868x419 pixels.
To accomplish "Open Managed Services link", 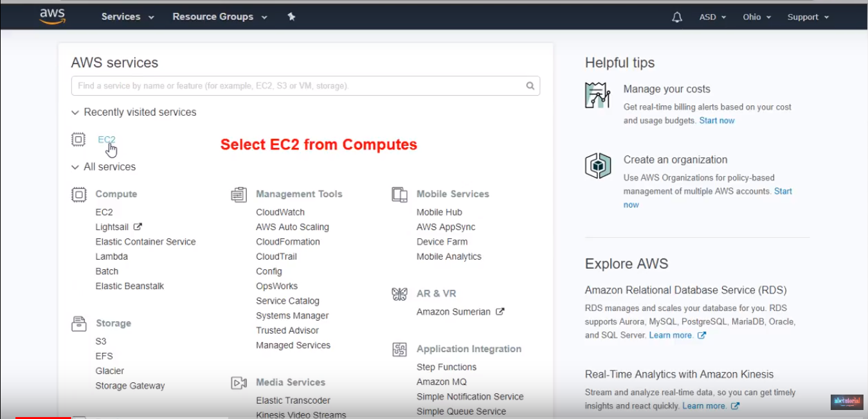I will pos(293,345).
